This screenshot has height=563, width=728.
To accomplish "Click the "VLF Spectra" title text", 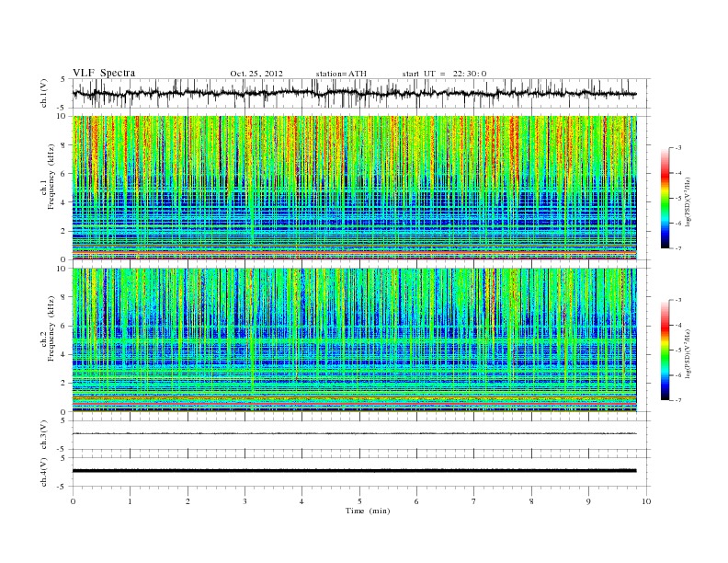I will point(104,73).
